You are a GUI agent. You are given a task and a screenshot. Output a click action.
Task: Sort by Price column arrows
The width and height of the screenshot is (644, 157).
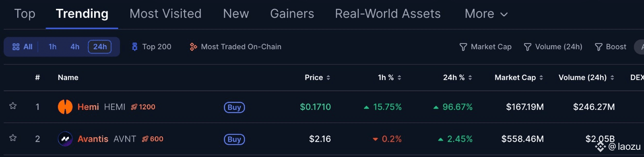pyautogui.click(x=328, y=77)
